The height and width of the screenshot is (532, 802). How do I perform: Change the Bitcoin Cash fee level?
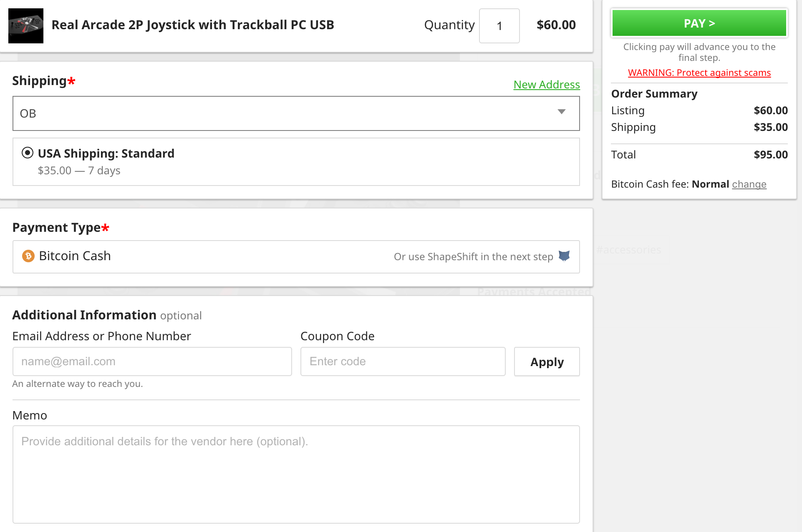(749, 184)
